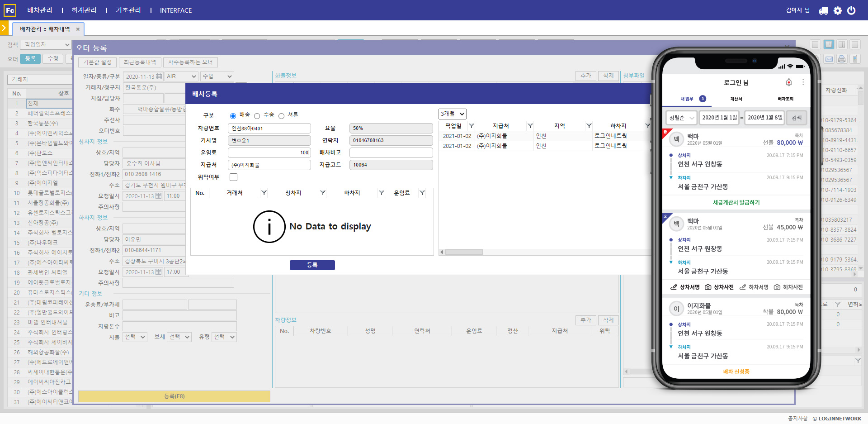868x424 pixels.
Task: Click the power logout icon
Action: click(x=851, y=10)
